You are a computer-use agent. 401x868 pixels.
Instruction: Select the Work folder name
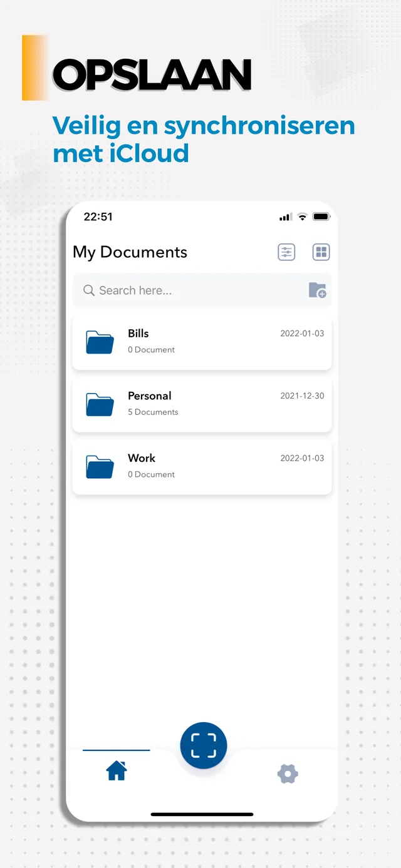click(142, 458)
